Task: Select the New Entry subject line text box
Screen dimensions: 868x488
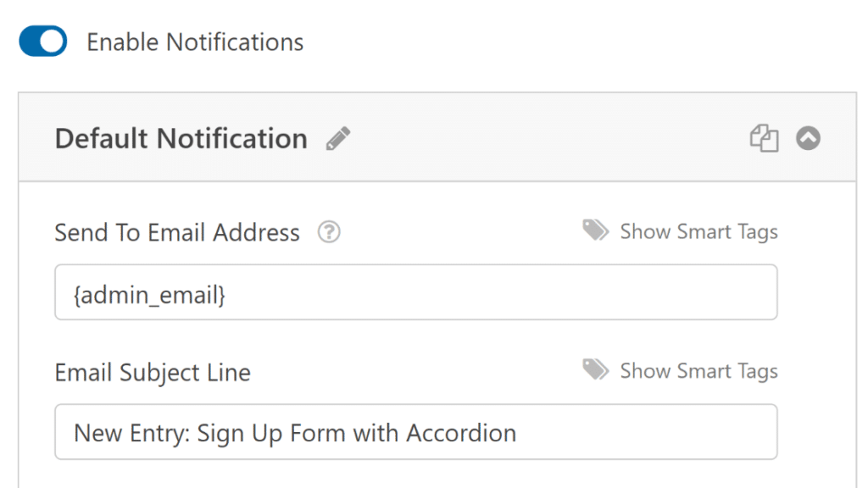Action: pos(415,432)
